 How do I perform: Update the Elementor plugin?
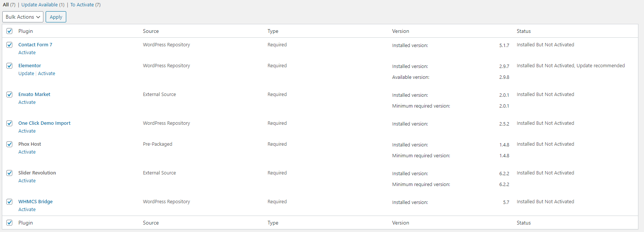[26, 74]
